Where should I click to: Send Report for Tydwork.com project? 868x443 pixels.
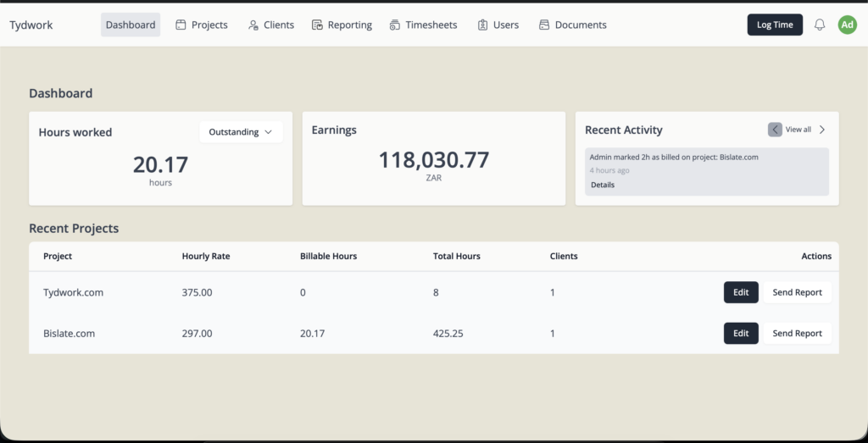797,292
